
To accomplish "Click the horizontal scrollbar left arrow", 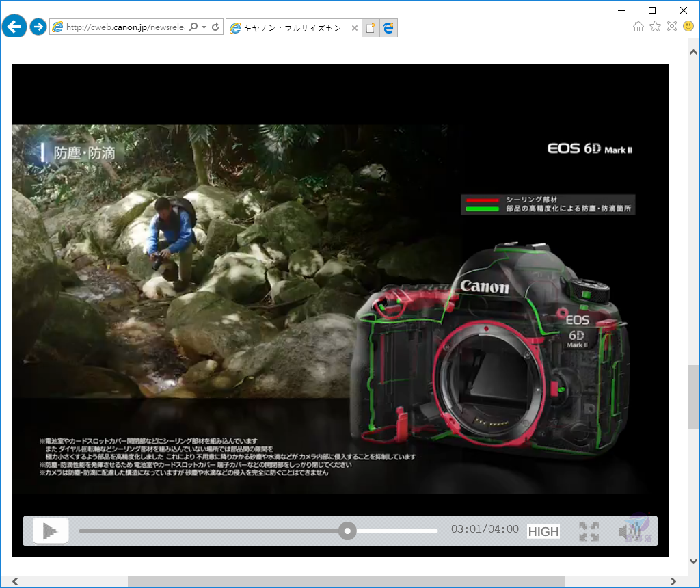I will coord(15,581).
